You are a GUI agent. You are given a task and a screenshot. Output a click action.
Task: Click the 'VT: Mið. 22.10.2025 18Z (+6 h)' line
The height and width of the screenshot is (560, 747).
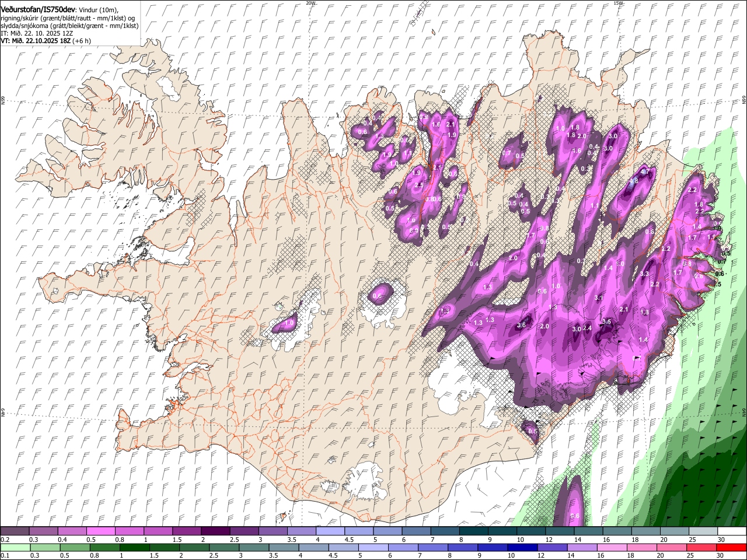[x=46, y=41]
